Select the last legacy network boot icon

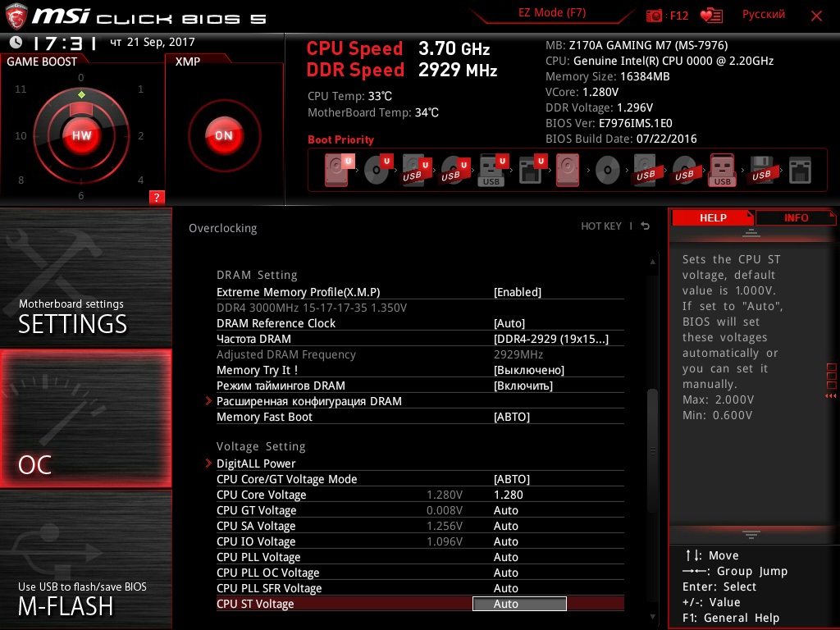800,171
